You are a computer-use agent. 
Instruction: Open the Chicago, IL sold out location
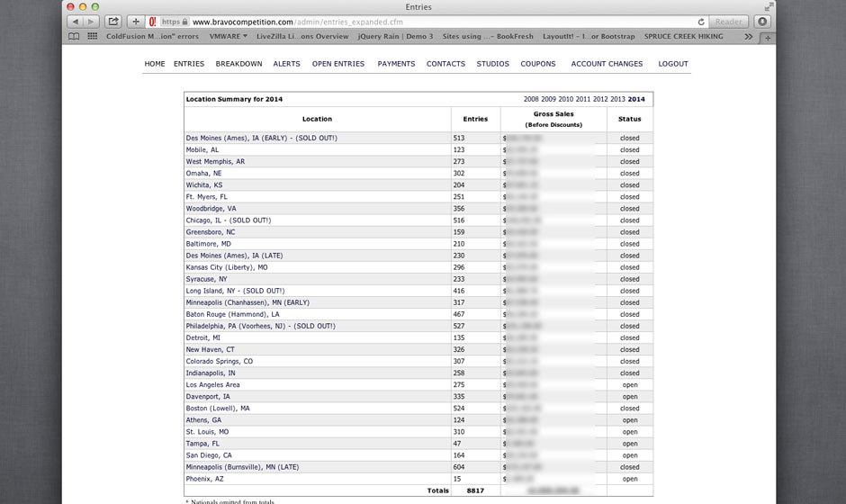tap(229, 220)
